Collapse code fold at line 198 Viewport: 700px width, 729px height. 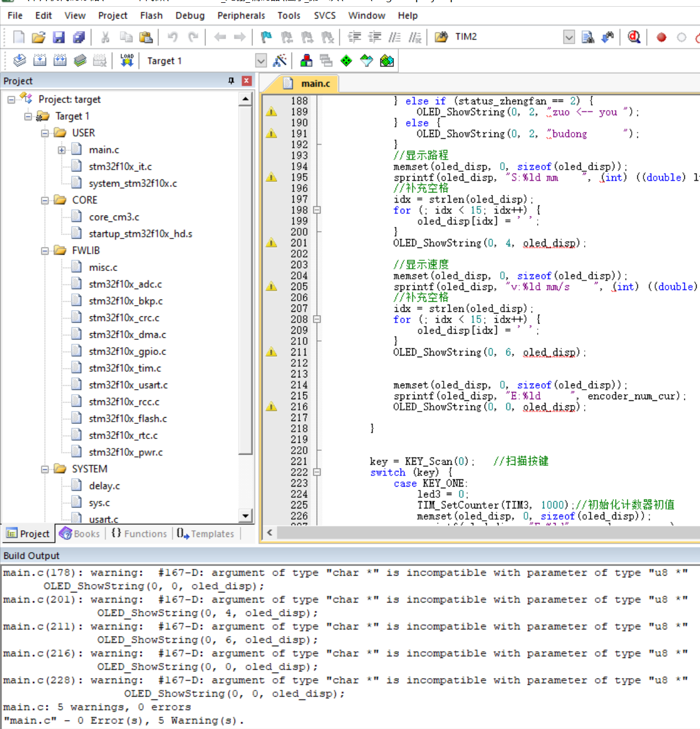point(317,210)
